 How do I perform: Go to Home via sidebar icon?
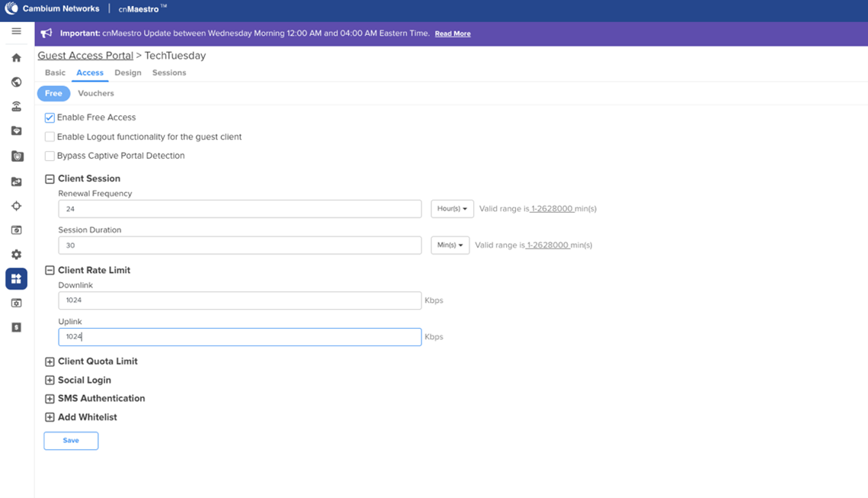[16, 58]
